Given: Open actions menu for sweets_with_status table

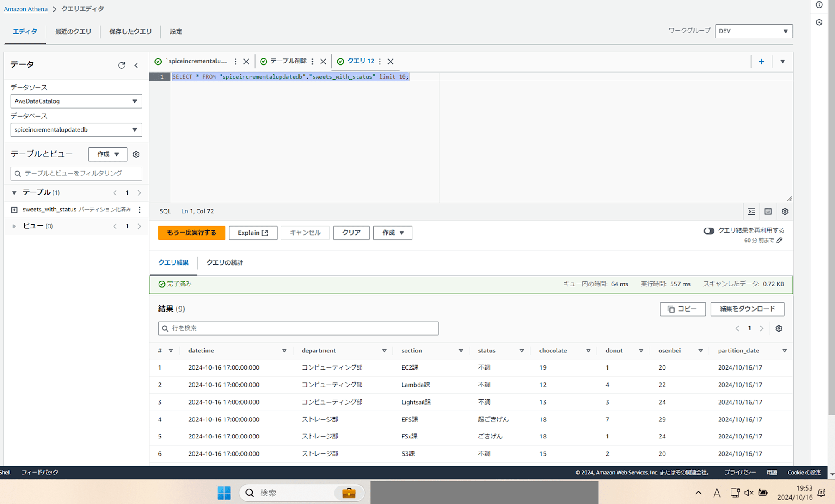Looking at the screenshot, I should [x=140, y=210].
